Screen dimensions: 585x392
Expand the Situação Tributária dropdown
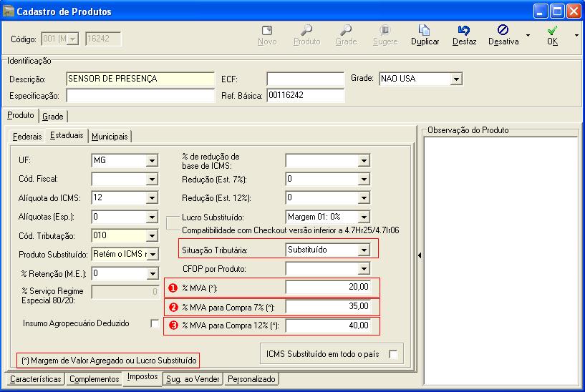(x=364, y=250)
